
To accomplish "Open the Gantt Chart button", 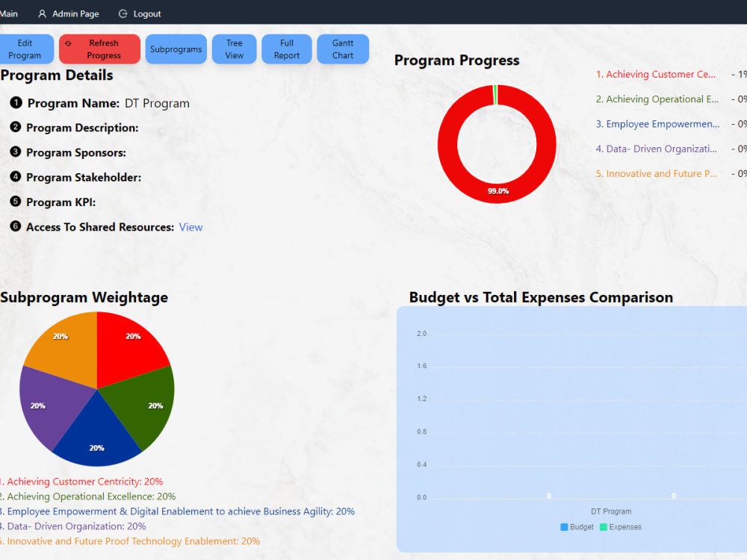I will 343,49.
